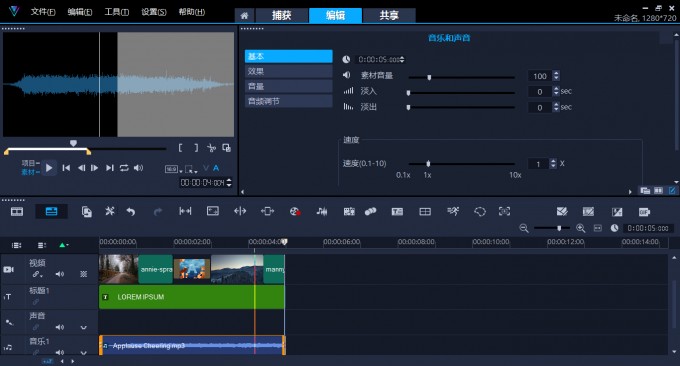680x366 pixels.
Task: Open the subtitle editor T icon
Action: (x=397, y=212)
